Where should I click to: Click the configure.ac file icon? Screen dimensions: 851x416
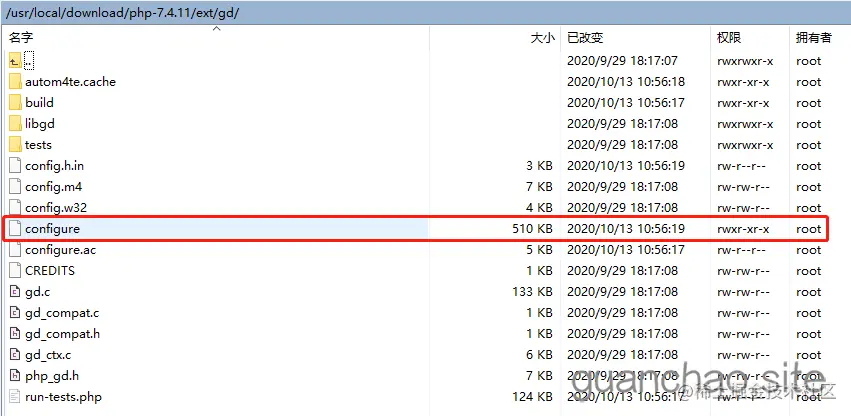pyautogui.click(x=15, y=250)
